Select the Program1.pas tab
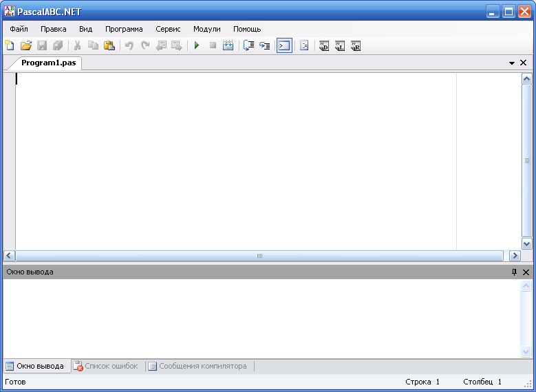The height and width of the screenshot is (392, 536). pos(48,63)
